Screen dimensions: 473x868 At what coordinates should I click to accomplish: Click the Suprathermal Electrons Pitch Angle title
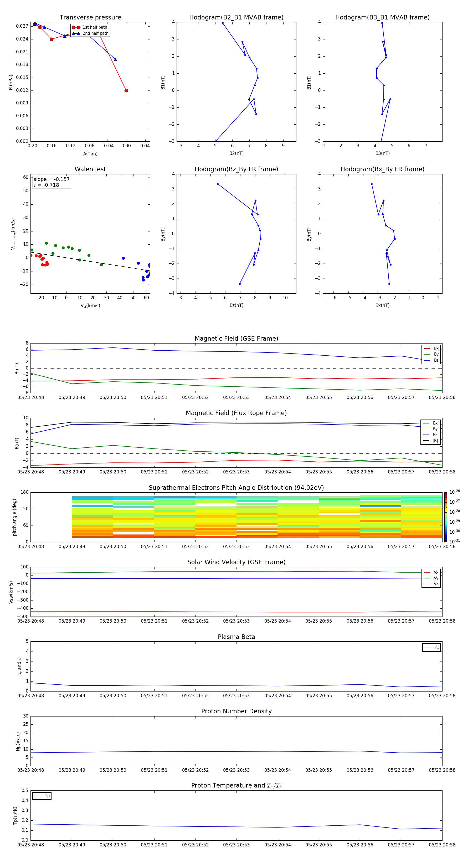coord(236,488)
